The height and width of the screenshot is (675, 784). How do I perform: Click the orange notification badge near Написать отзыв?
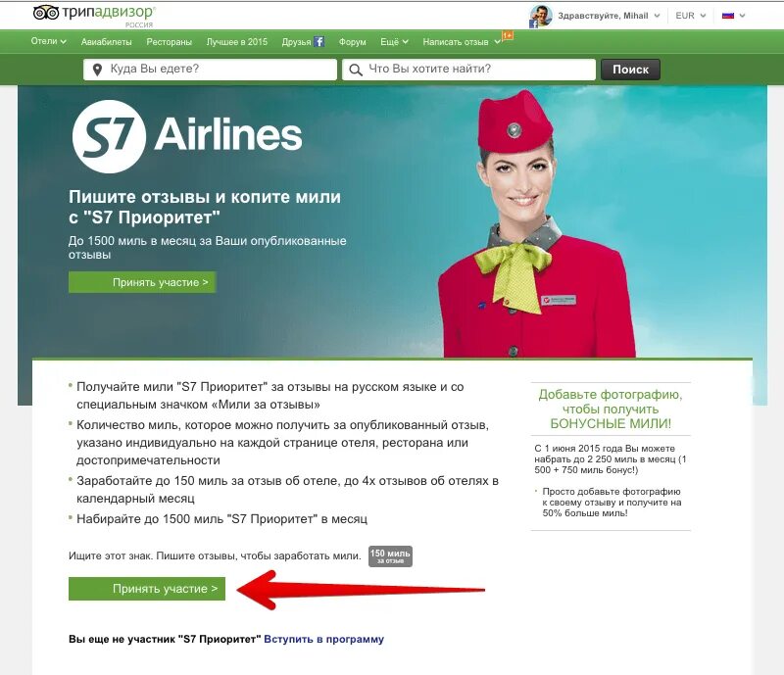click(508, 35)
